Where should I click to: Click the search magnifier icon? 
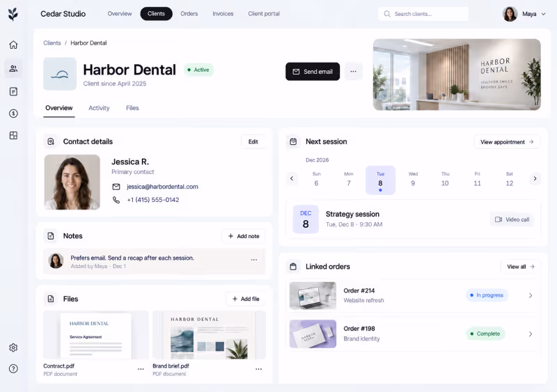pyautogui.click(x=387, y=14)
